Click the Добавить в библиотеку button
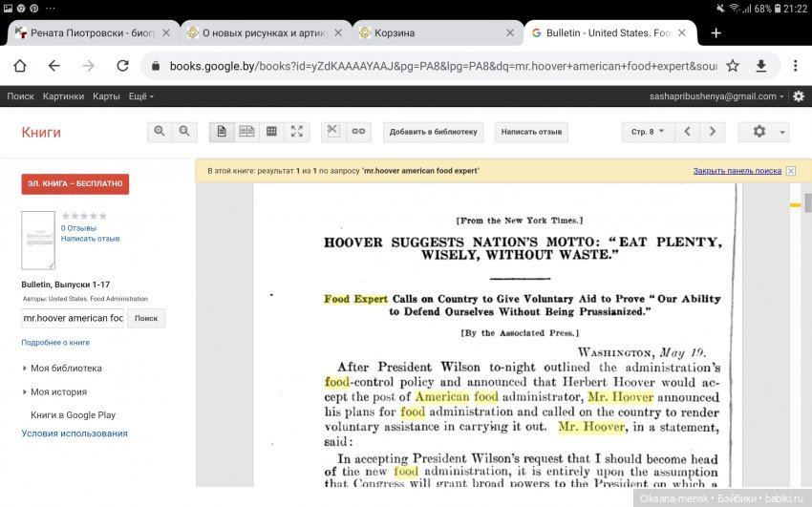 click(434, 132)
